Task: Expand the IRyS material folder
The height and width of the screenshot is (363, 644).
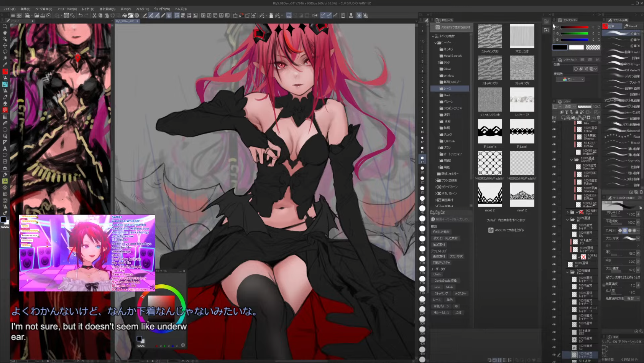Action: pyautogui.click(x=438, y=62)
